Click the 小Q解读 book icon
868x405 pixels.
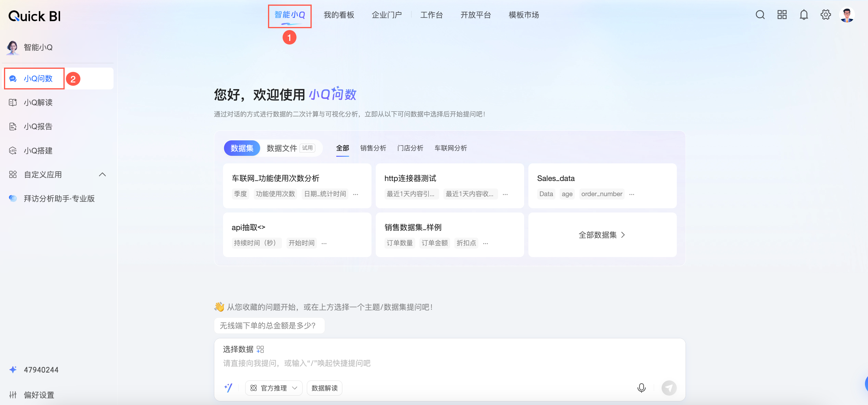coord(13,102)
